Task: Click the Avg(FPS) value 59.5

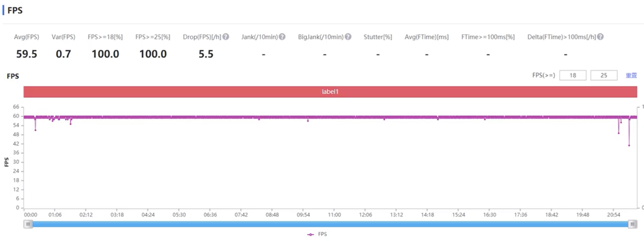Action: tap(27, 54)
